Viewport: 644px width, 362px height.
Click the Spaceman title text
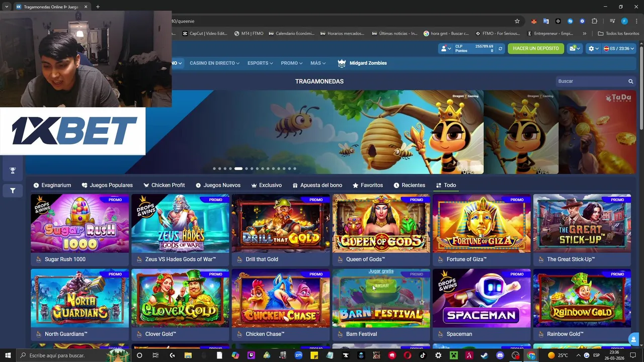[459, 334]
